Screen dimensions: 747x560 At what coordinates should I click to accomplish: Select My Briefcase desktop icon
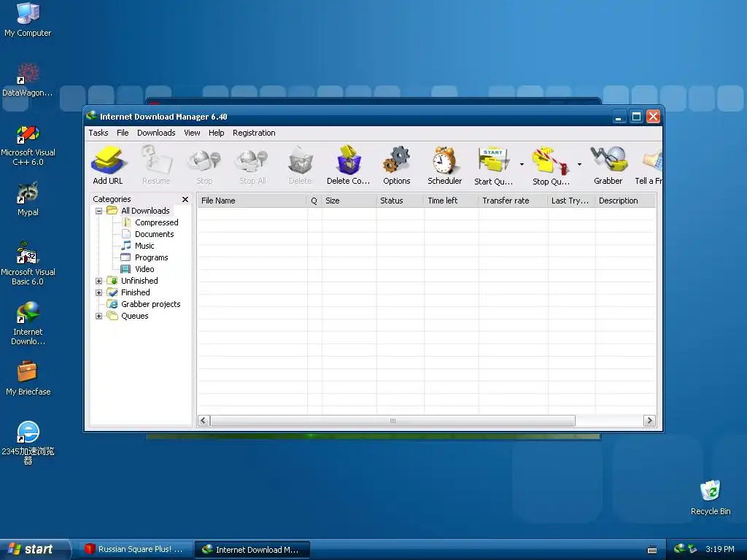[28, 378]
